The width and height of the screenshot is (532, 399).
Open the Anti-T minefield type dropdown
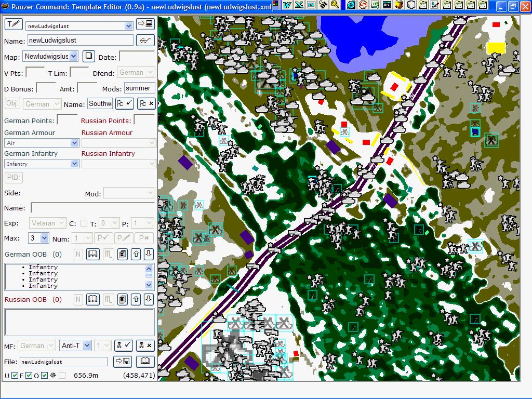pyautogui.click(x=87, y=345)
